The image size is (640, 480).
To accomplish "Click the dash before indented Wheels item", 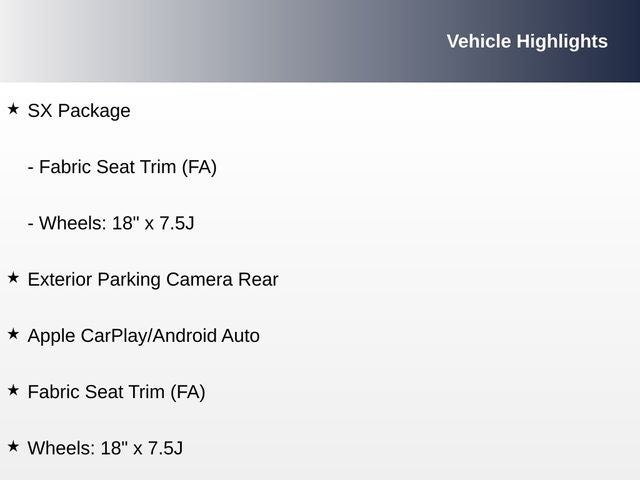I will click(x=31, y=223).
